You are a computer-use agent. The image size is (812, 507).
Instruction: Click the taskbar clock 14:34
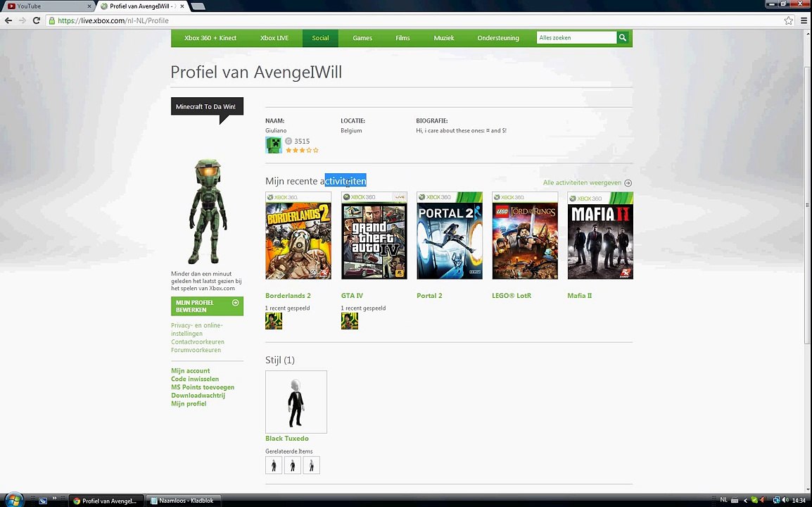(x=799, y=500)
